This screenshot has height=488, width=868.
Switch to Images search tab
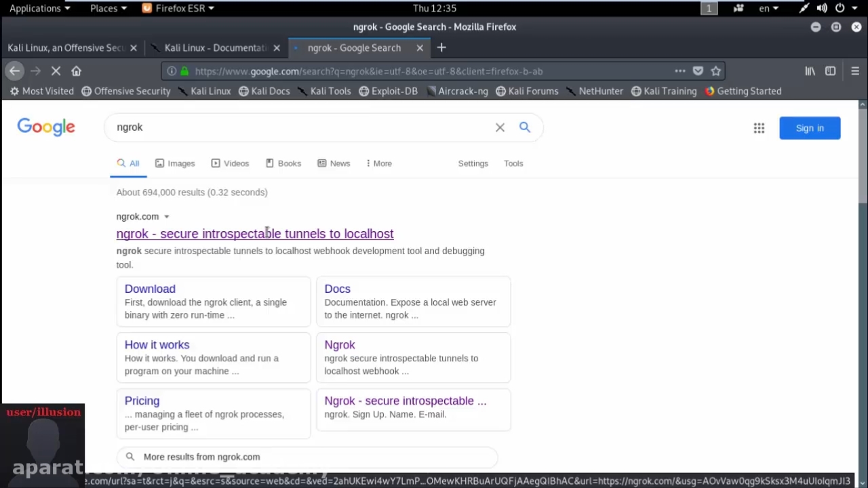coord(175,163)
